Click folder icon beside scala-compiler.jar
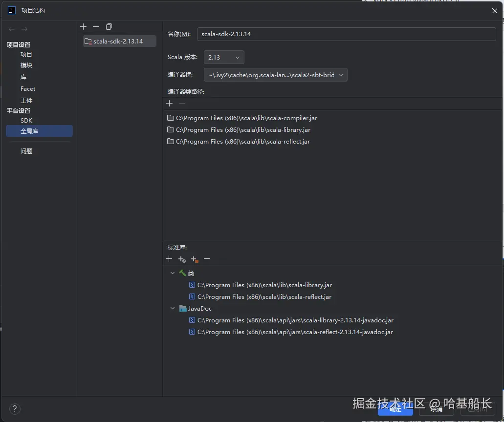The height and width of the screenshot is (422, 504). coord(171,118)
